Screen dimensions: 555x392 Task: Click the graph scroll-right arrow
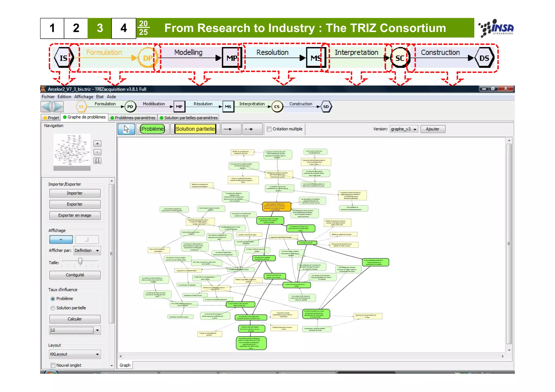coord(503,357)
